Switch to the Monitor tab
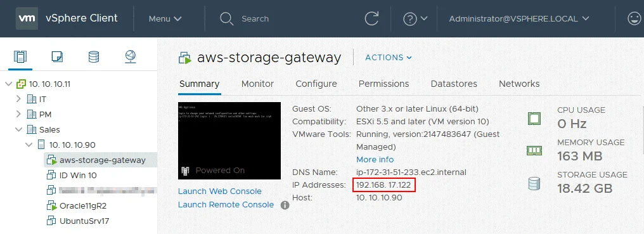Viewport: 644px width, 234px height. 257,84
